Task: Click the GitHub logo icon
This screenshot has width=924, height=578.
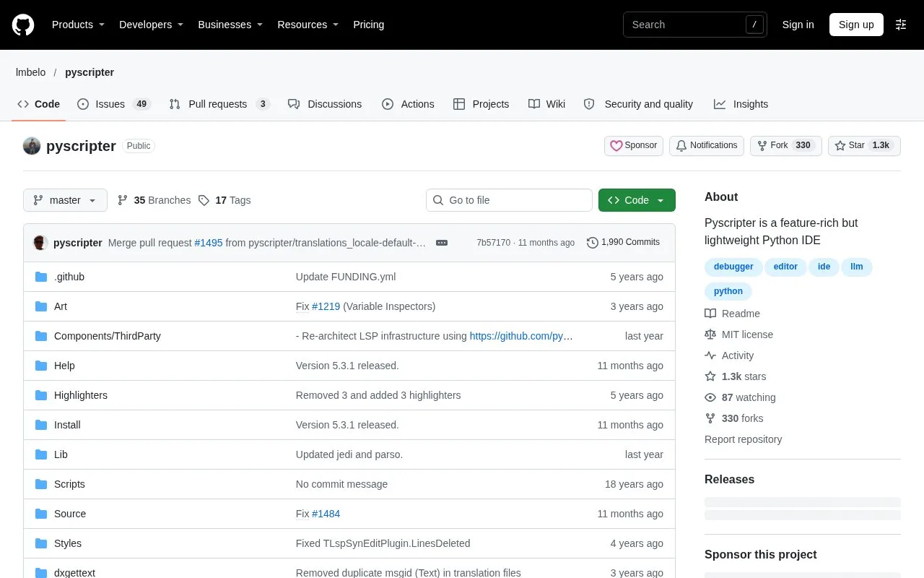Action: pos(23,25)
